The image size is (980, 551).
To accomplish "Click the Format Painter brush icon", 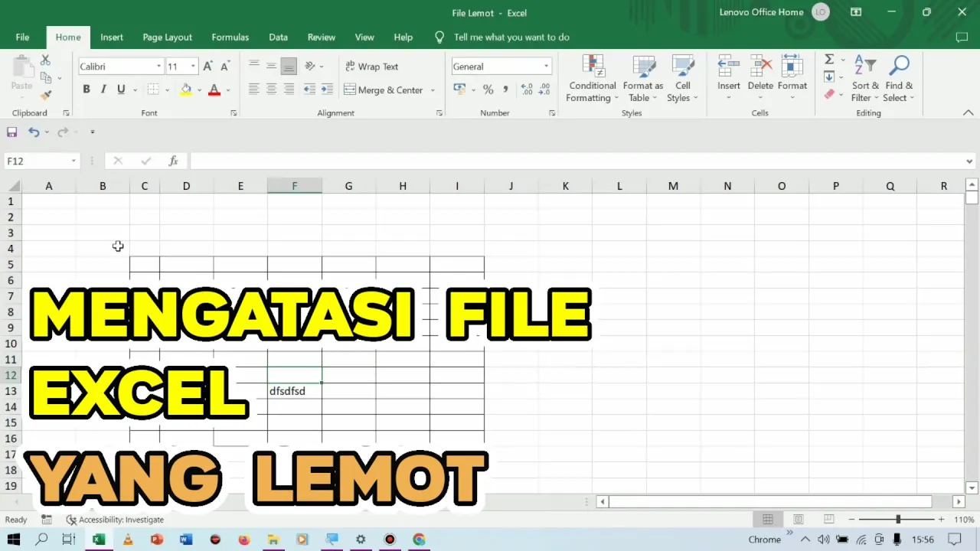I will [x=45, y=95].
